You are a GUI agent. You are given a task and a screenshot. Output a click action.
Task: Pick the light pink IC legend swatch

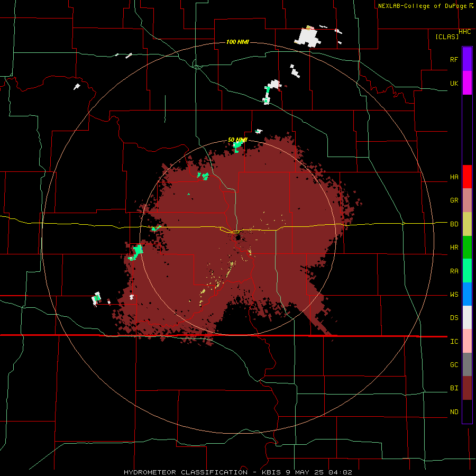pyautogui.click(x=467, y=341)
